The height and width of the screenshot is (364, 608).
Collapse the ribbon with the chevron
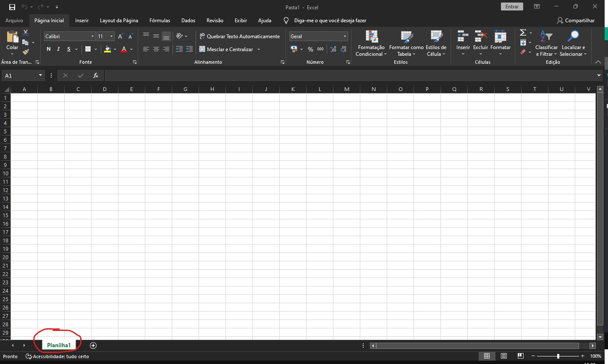[x=598, y=62]
